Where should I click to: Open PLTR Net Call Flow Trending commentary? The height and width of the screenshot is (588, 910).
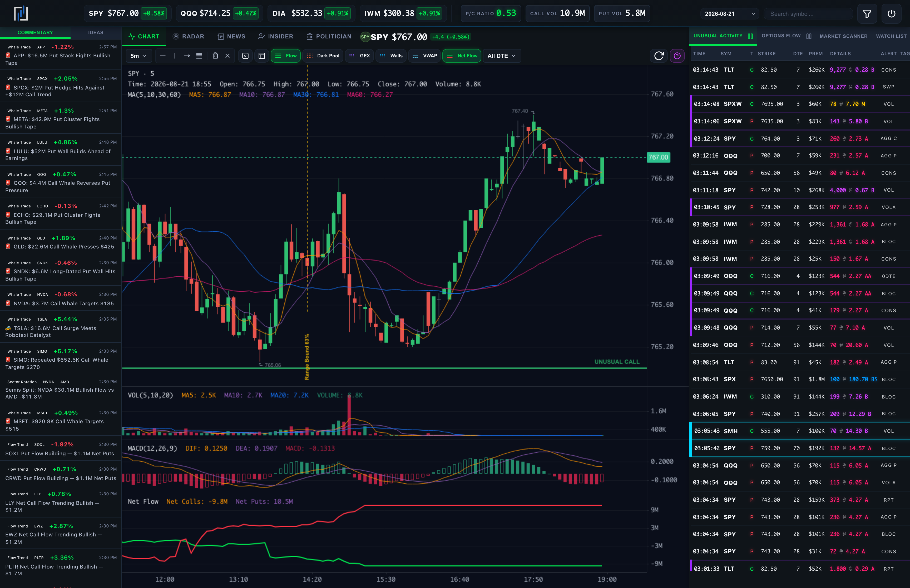point(60,565)
